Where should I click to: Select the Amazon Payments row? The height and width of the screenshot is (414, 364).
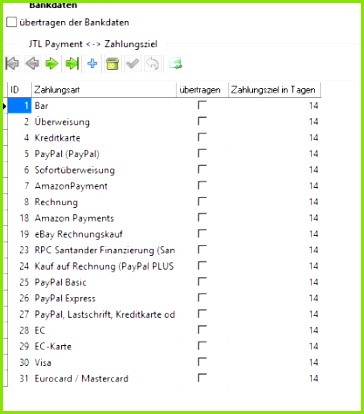(164, 218)
